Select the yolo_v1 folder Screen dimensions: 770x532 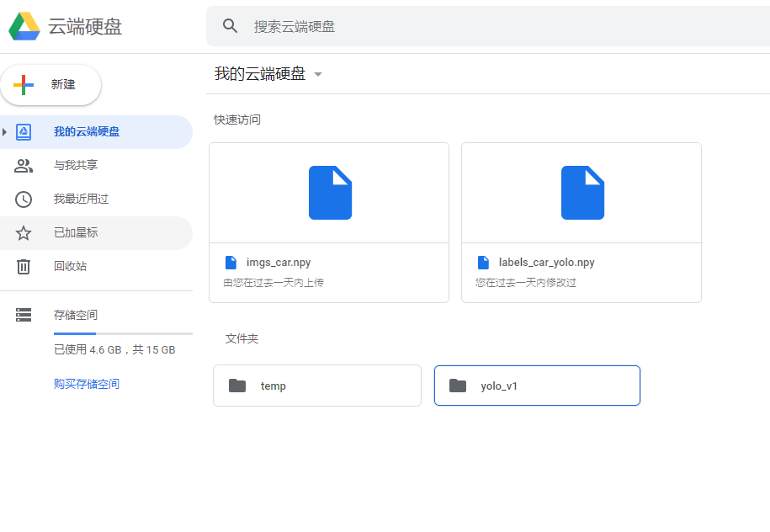click(537, 386)
